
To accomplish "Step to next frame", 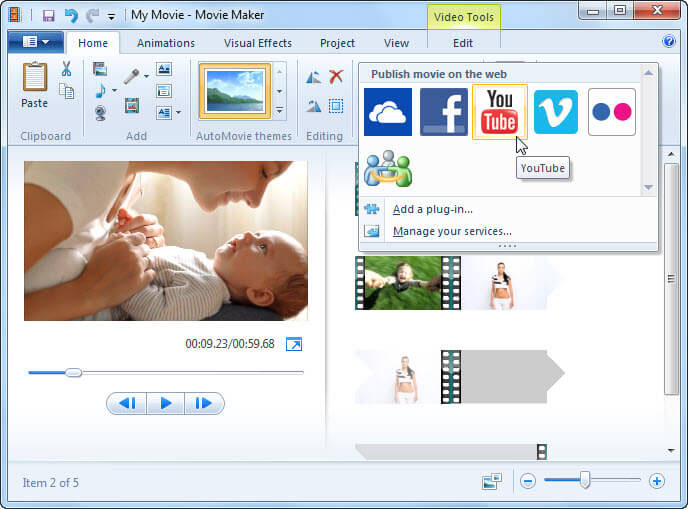I will (x=204, y=403).
